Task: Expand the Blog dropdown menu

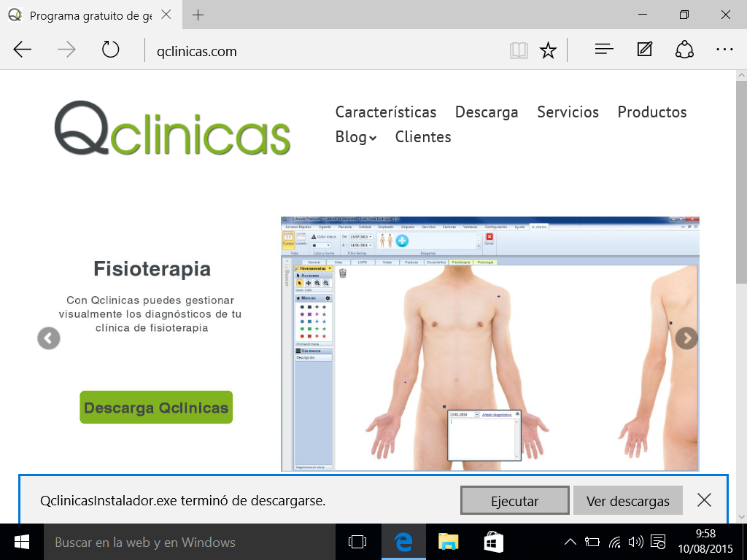Action: pyautogui.click(x=355, y=137)
